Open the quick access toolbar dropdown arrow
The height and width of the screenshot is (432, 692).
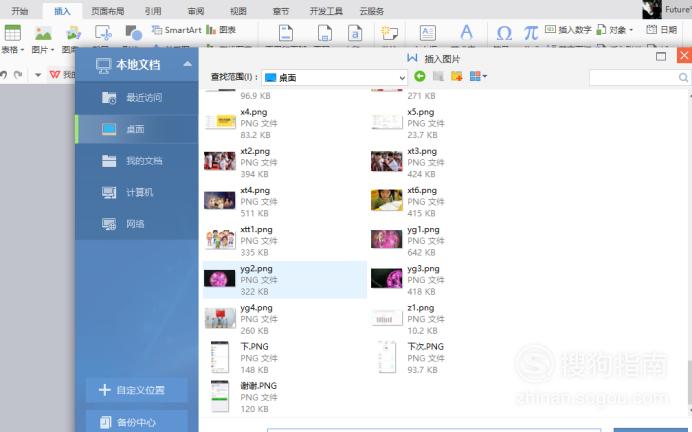pyautogui.click(x=38, y=75)
